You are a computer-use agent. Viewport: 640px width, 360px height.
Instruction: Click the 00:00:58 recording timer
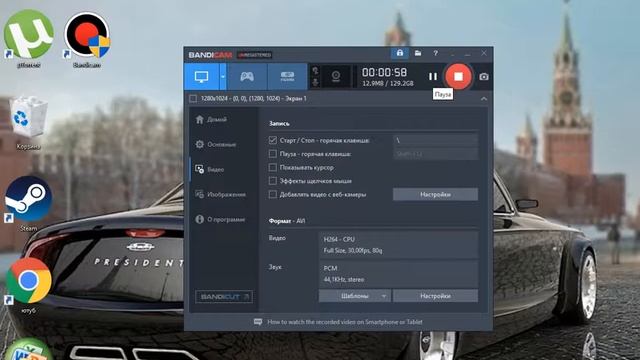coord(384,72)
